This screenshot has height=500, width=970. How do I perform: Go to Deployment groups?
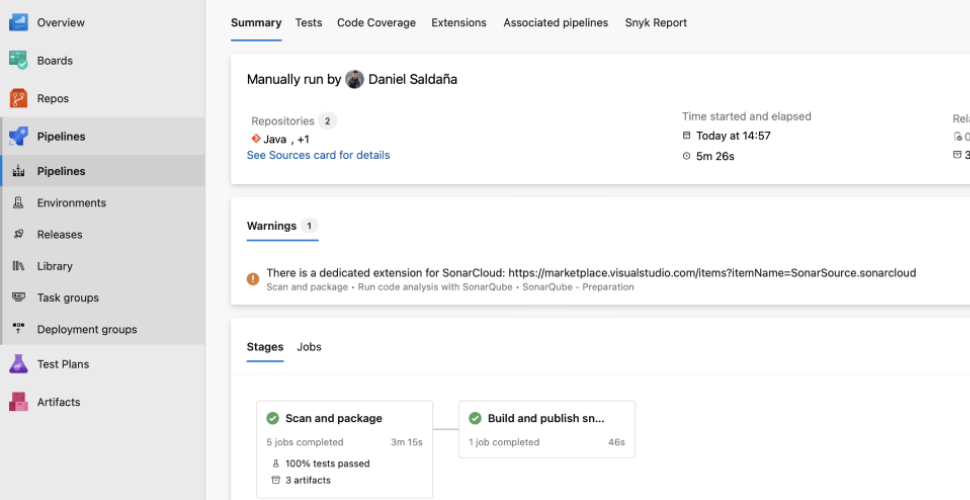[x=86, y=329]
